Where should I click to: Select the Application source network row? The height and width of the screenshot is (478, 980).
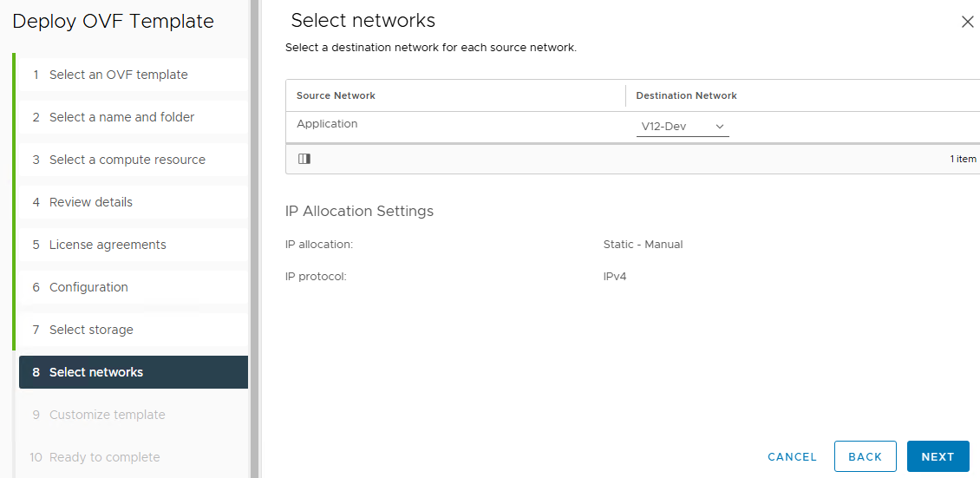pyautogui.click(x=327, y=124)
